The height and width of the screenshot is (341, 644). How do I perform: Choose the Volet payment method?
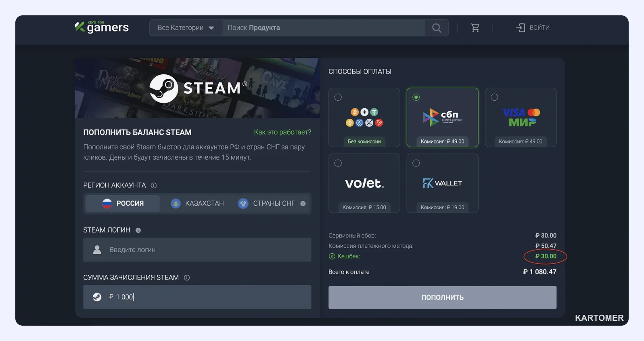364,183
